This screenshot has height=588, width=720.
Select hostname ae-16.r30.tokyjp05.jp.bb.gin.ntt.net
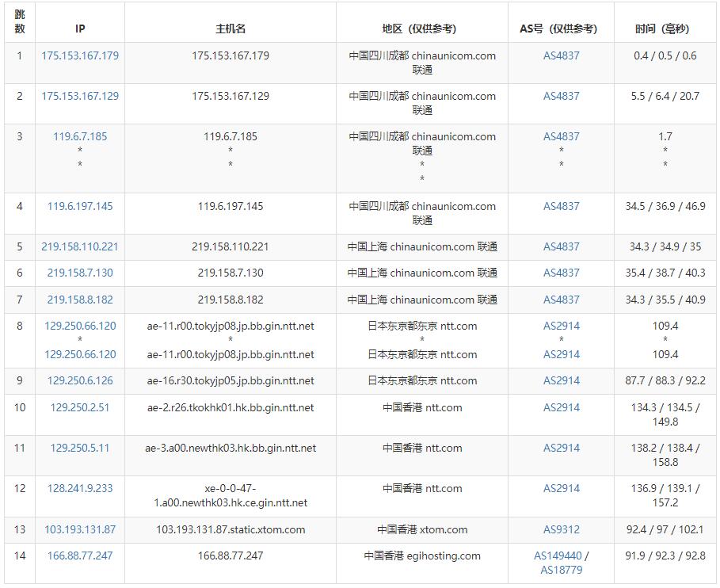[x=230, y=380]
